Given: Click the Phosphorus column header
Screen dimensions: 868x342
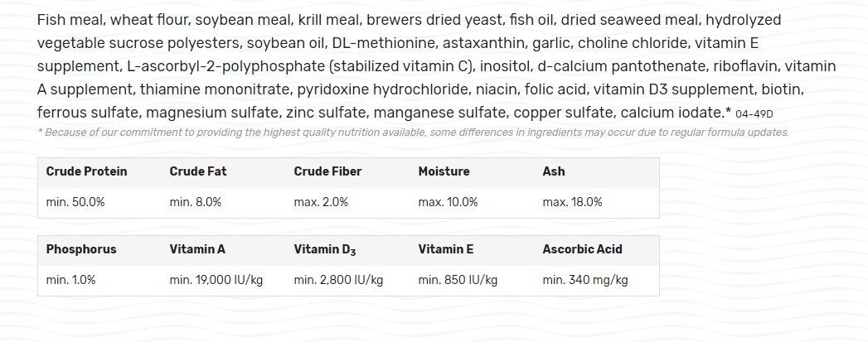Looking at the screenshot, I should [x=81, y=249].
